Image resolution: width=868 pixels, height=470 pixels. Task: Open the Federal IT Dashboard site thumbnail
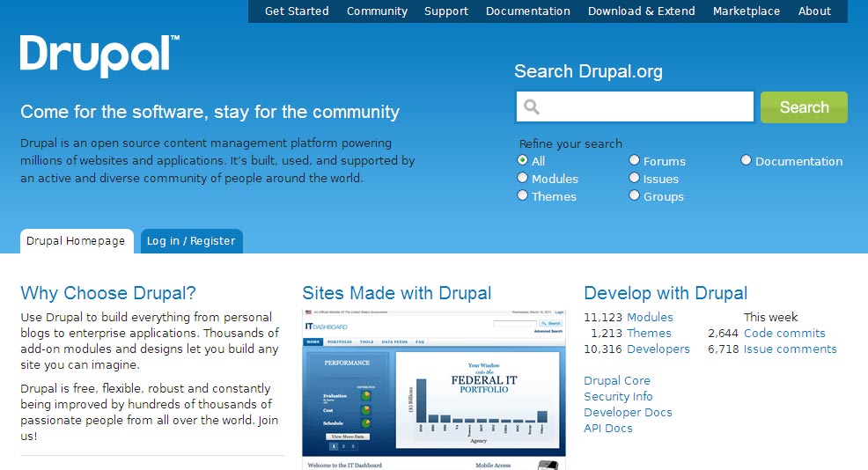click(x=434, y=389)
